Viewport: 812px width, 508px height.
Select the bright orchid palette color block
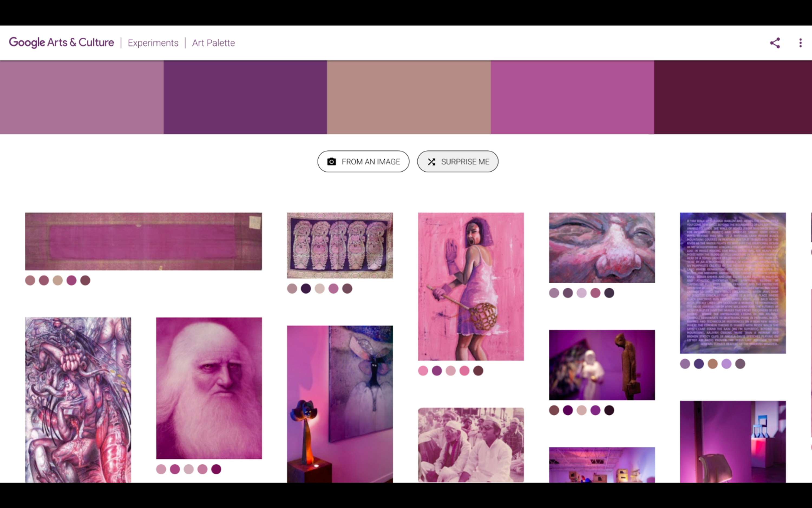pos(572,97)
